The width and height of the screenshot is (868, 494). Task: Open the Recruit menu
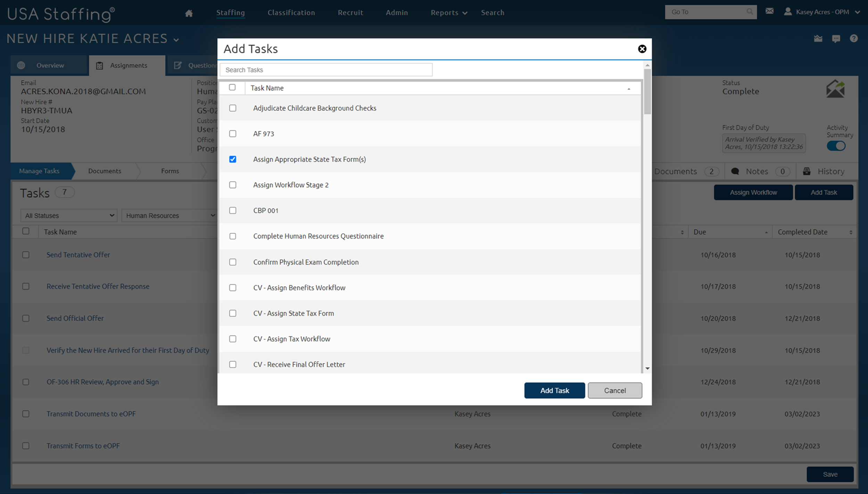point(350,13)
